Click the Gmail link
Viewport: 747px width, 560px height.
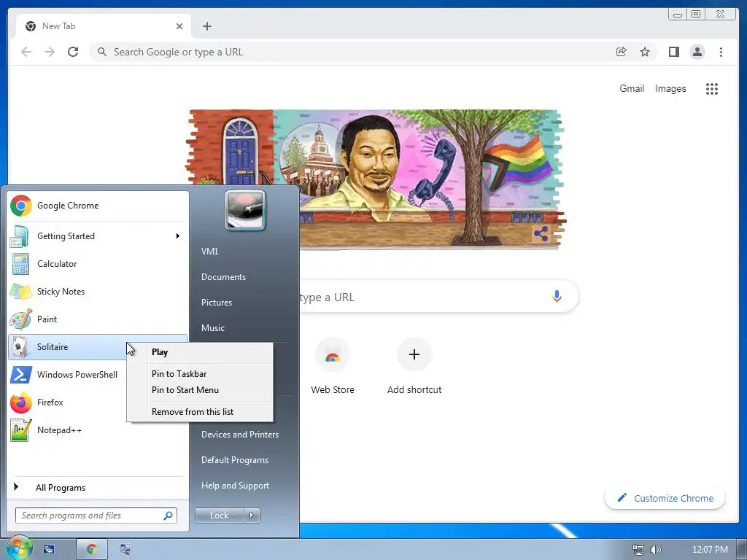tap(632, 88)
